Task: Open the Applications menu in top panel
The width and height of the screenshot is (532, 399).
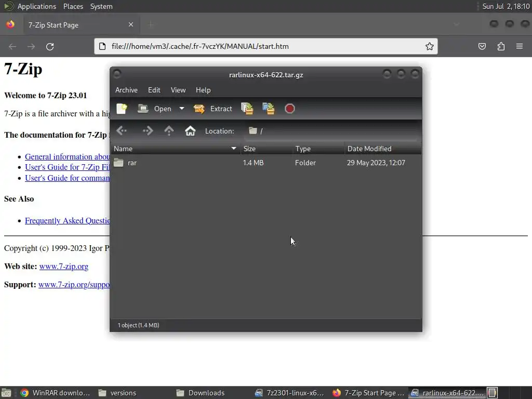Action: [37, 6]
